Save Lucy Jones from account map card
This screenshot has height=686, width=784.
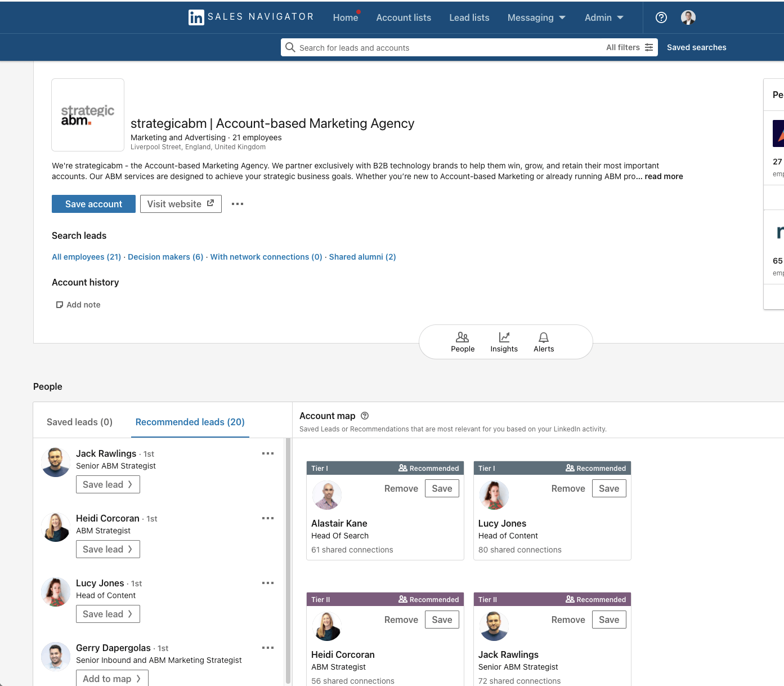point(609,488)
